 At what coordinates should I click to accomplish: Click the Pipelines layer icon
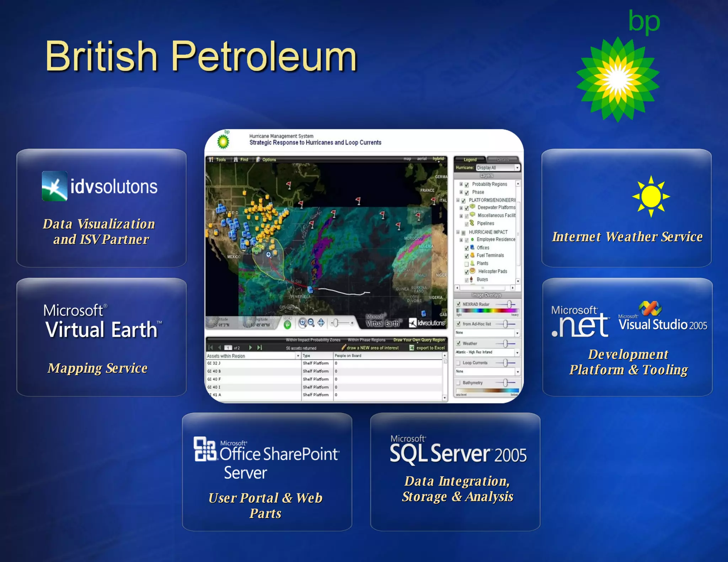point(472,223)
